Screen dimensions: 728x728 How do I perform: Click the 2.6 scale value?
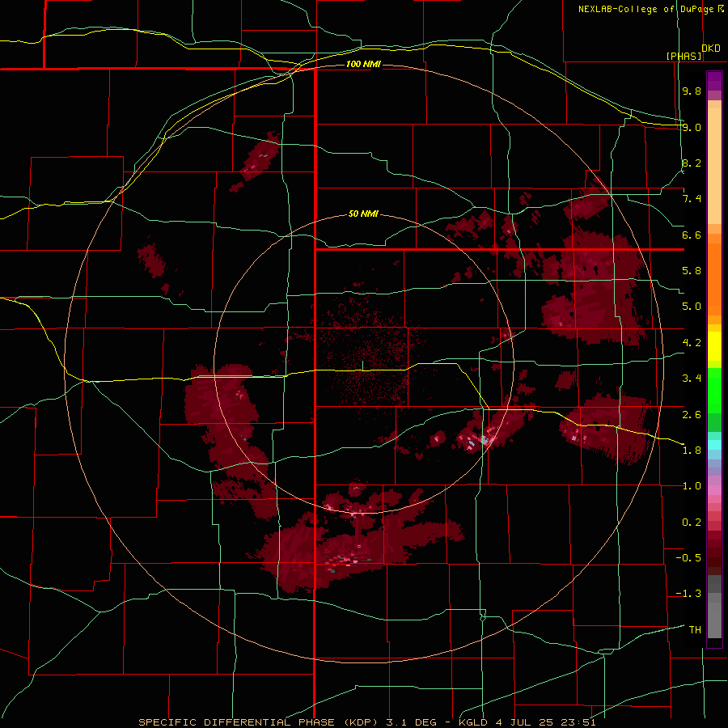click(692, 414)
